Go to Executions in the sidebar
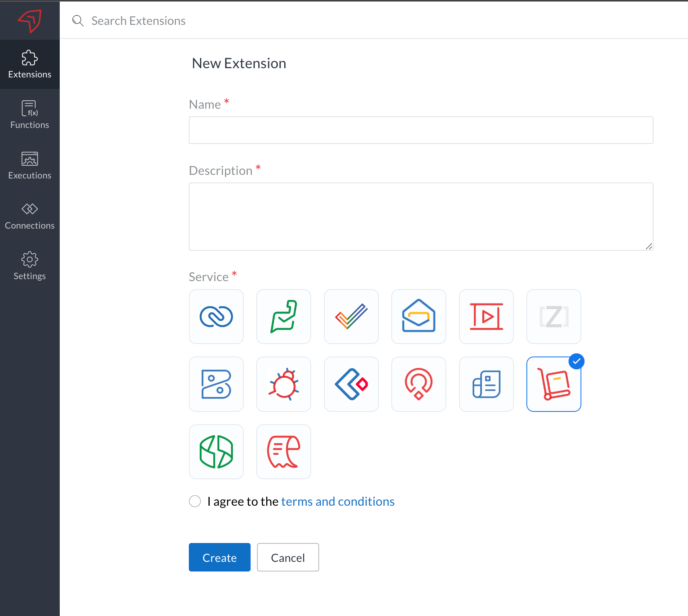Screen dimensions: 688x616 [x=30, y=165]
